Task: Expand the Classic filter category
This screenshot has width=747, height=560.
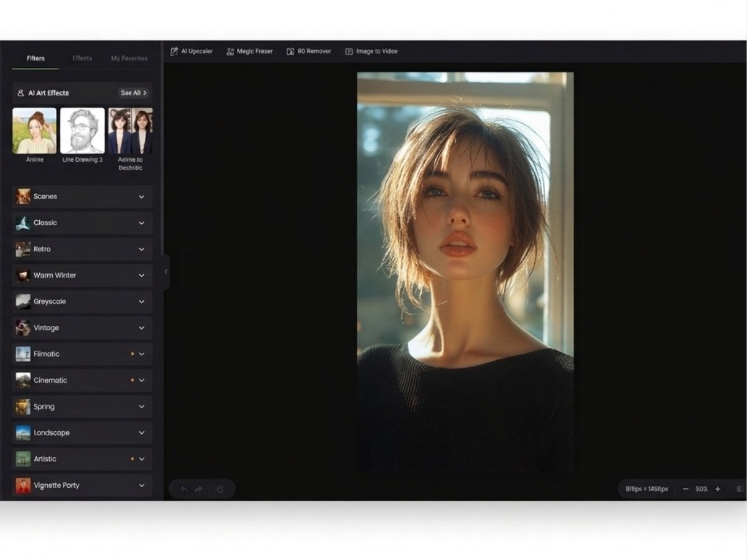Action: [x=82, y=223]
